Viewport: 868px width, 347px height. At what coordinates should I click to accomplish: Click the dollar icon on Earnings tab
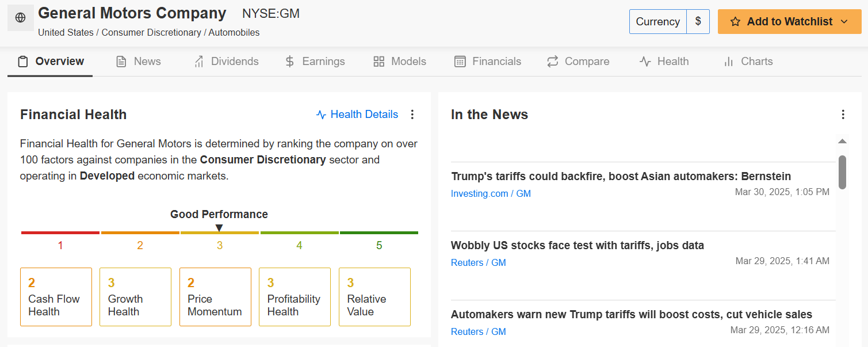(290, 62)
